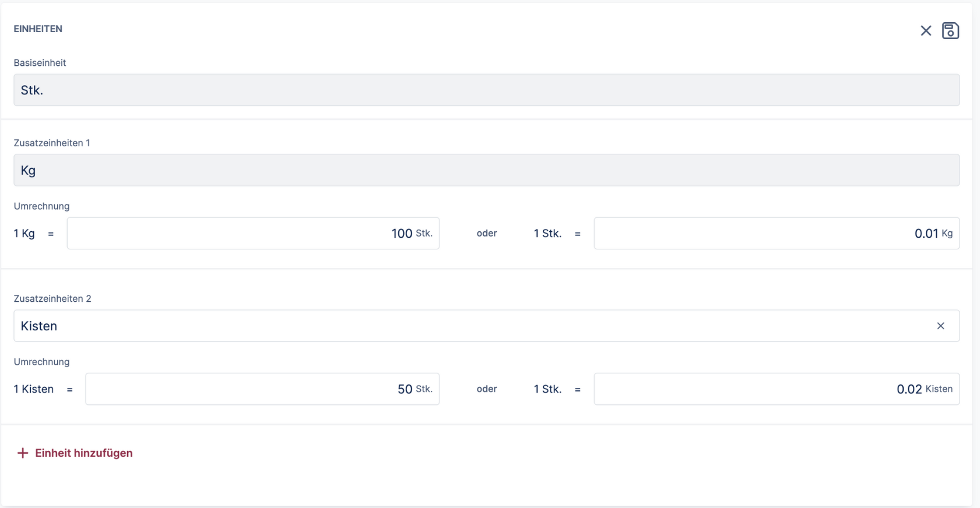Click the Umrechnung label below the Kg field
Image resolution: width=980 pixels, height=508 pixels.
click(41, 206)
